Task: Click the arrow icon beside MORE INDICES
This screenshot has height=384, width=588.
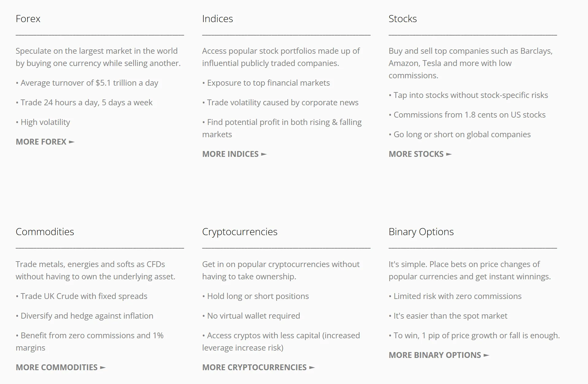Action: 264,154
